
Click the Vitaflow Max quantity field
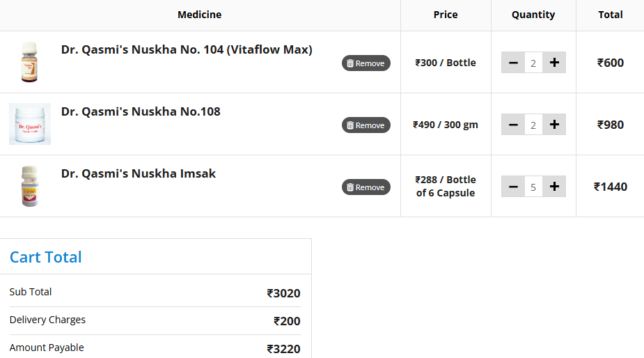pos(533,63)
